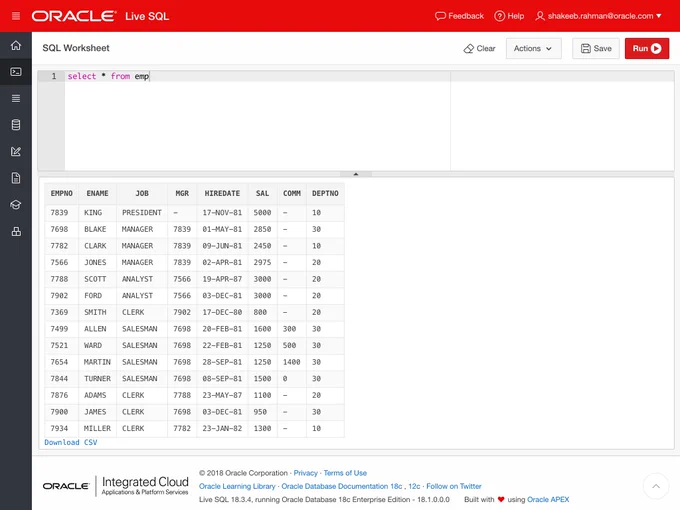Click the Oracle logo in header
This screenshot has height=510, width=680.
click(x=74, y=16)
